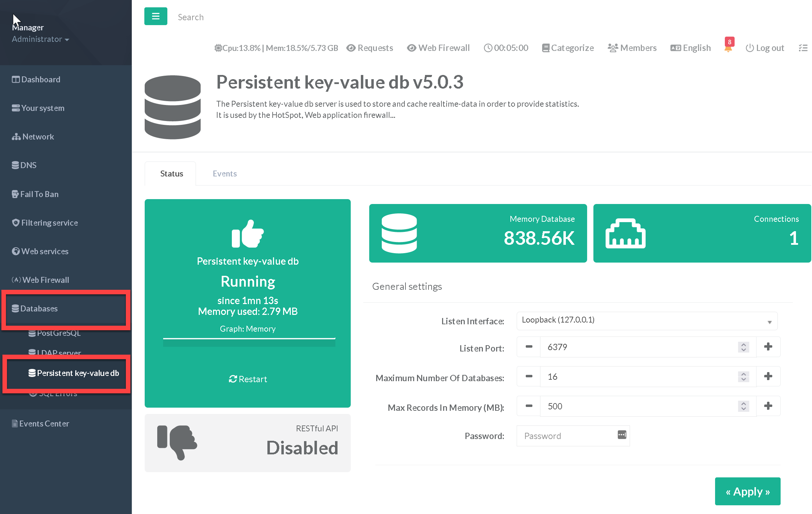
Task: Click the 00:05:00 clock refresh timer
Action: pyautogui.click(x=506, y=48)
